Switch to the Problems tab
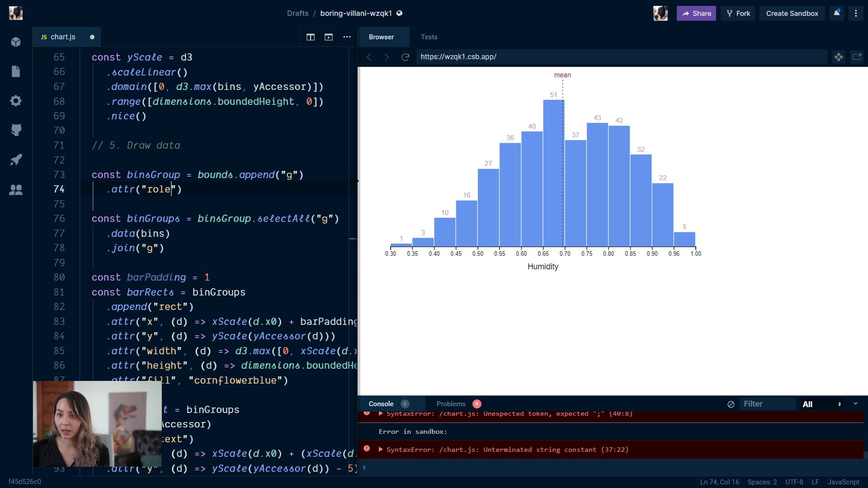 point(451,404)
